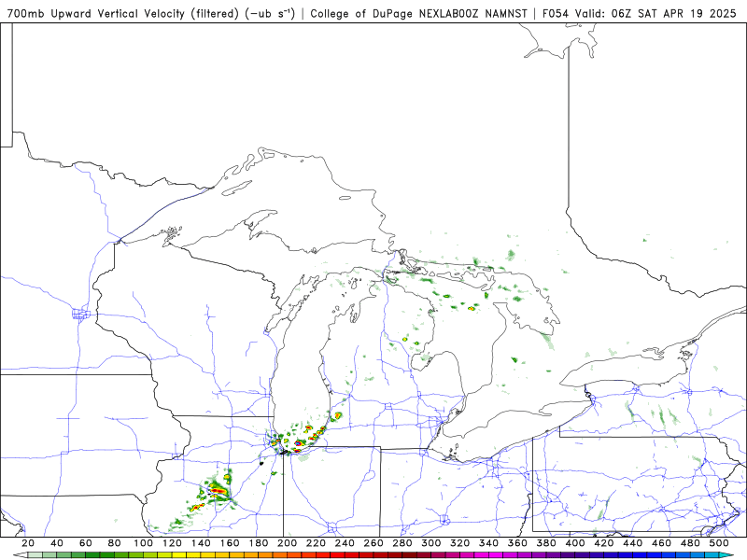Click the colorbar label "60"
The height and width of the screenshot is (560, 747).
coord(85,543)
